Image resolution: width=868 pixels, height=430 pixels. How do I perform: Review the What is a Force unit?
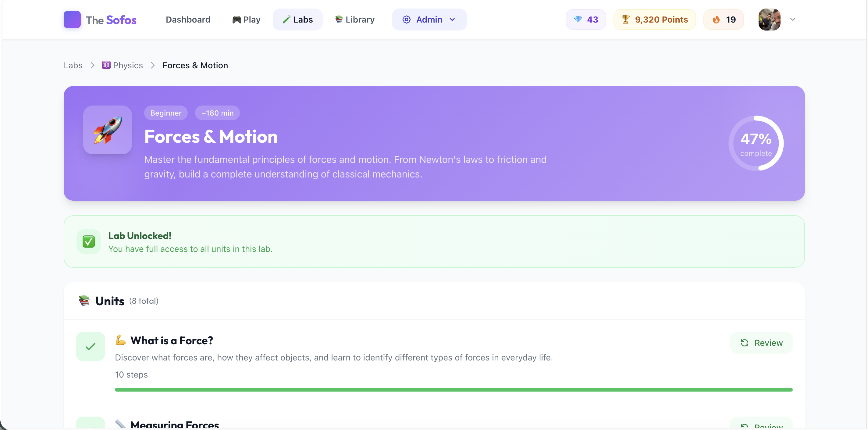pyautogui.click(x=761, y=343)
